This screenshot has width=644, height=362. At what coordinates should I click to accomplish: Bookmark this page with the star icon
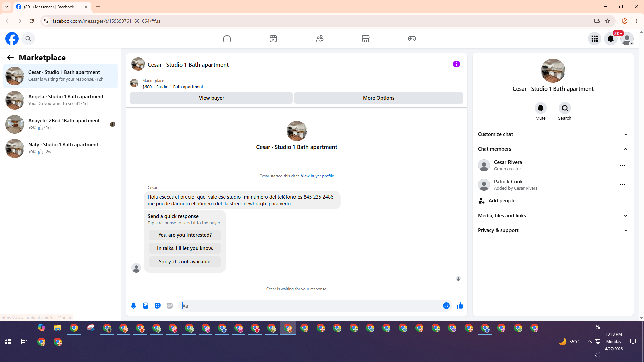pyautogui.click(x=608, y=21)
